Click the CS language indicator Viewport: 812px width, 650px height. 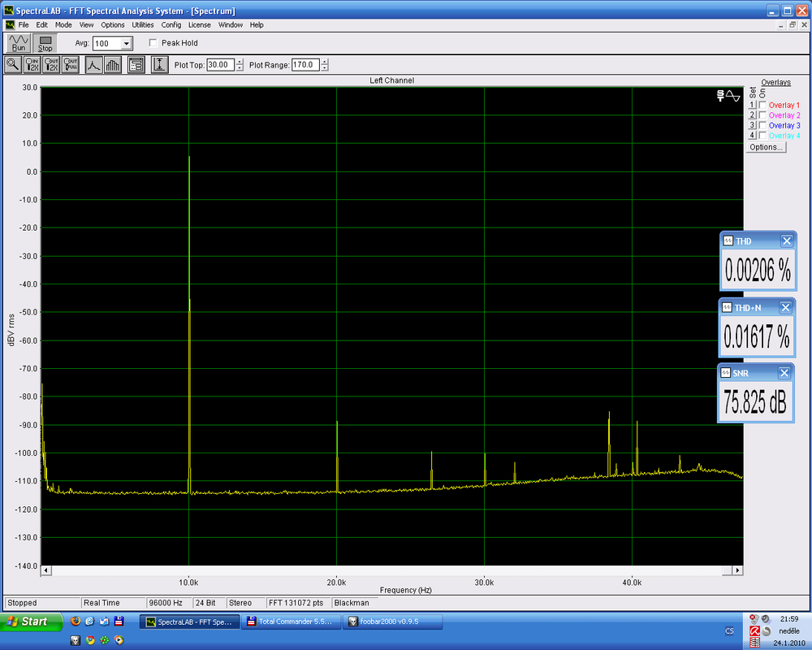[x=729, y=630]
